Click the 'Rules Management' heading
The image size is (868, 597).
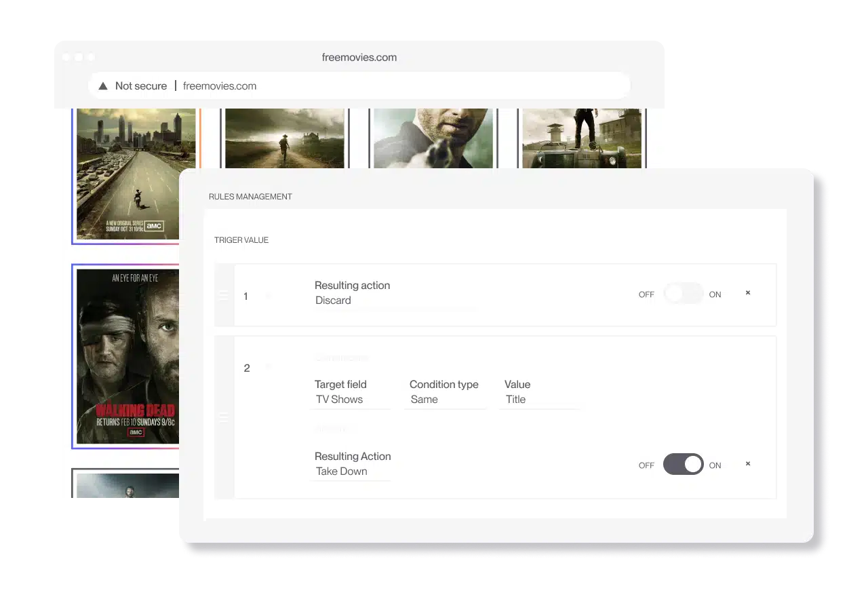pyautogui.click(x=250, y=197)
